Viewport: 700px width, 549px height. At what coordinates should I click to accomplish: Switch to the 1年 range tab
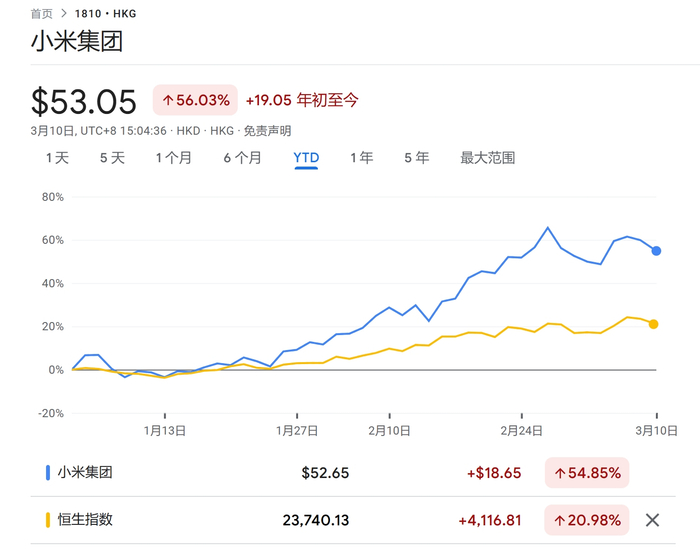(361, 158)
